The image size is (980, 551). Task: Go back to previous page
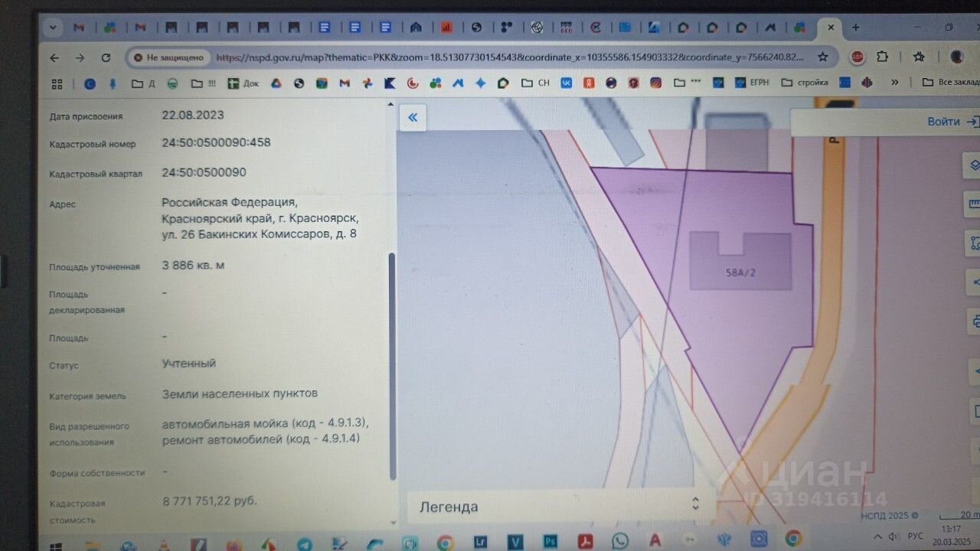tap(54, 57)
